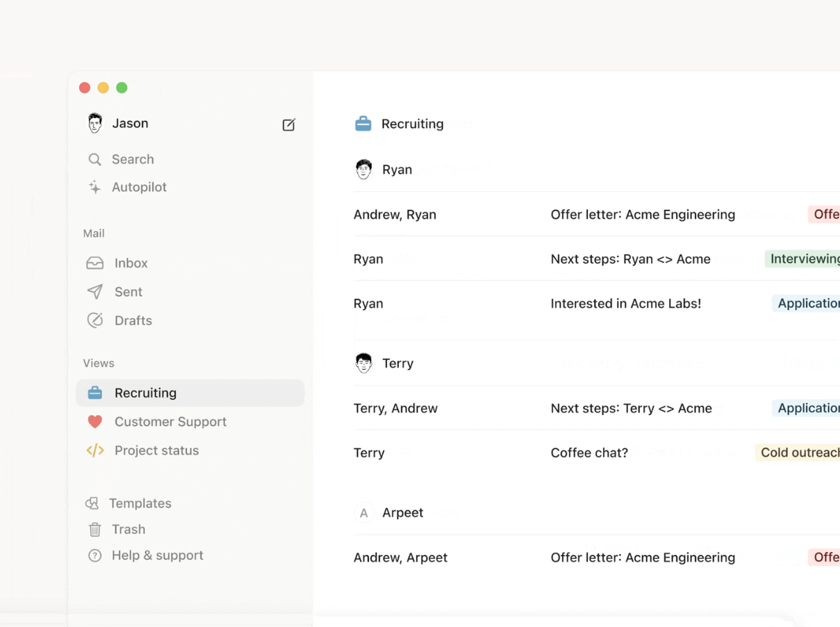This screenshot has width=840, height=627.
Task: Click the Ryan group header name
Action: [397, 169]
